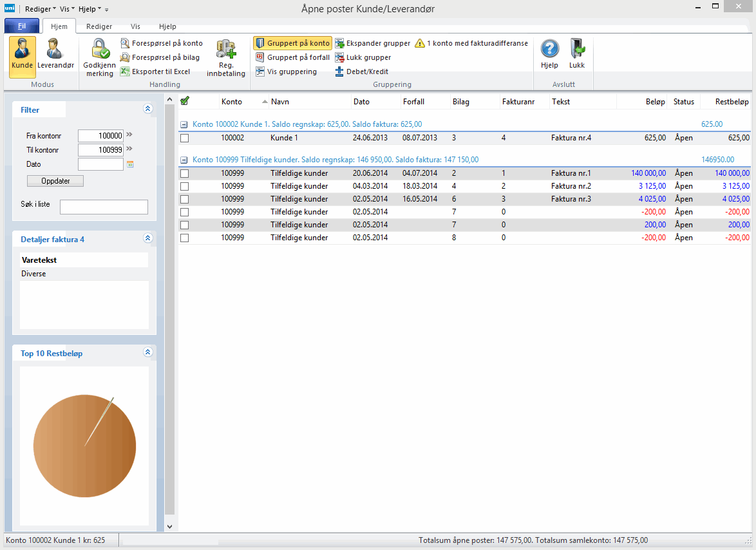Click the Søk i liste field
756x550 pixels.
pos(104,207)
